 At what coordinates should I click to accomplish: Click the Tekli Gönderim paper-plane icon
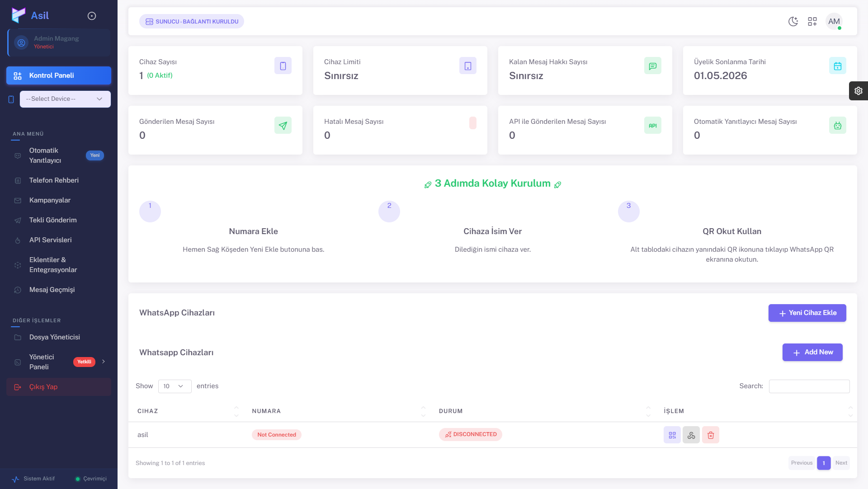18,221
